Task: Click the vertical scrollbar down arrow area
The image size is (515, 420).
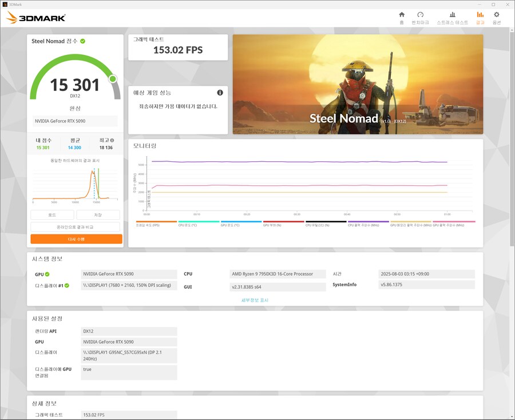Action: pos(512,416)
